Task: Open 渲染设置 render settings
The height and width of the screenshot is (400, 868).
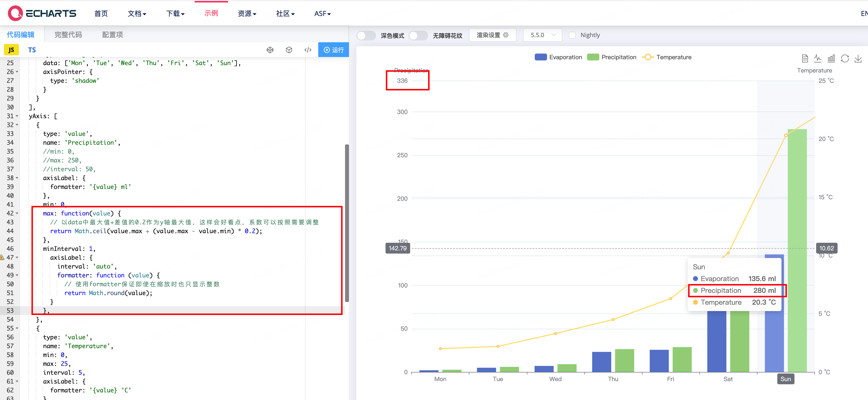Action: 492,35
